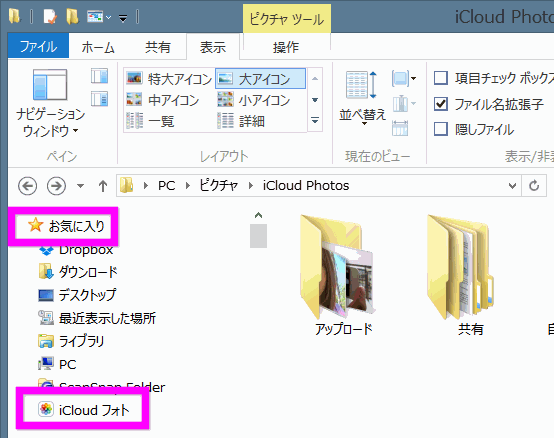Switch to the ホーム ribbon tab
554x438 pixels.
click(x=98, y=47)
